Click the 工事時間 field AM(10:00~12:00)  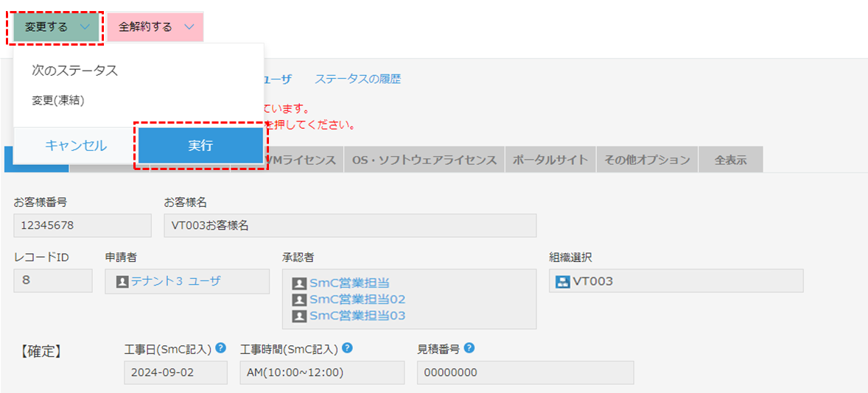pos(322,372)
